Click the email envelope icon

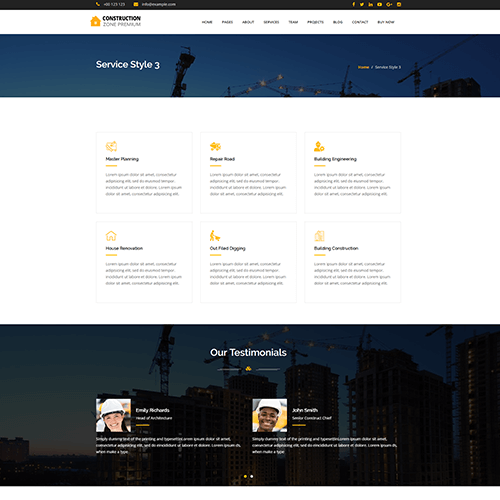pyautogui.click(x=136, y=4)
